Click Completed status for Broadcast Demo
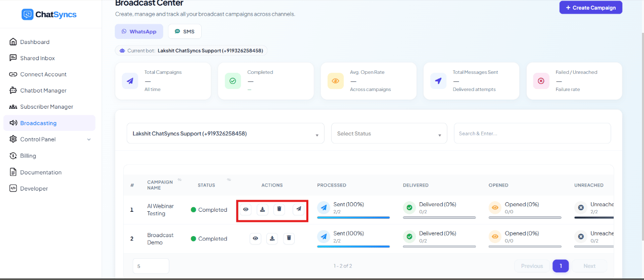 [209, 239]
